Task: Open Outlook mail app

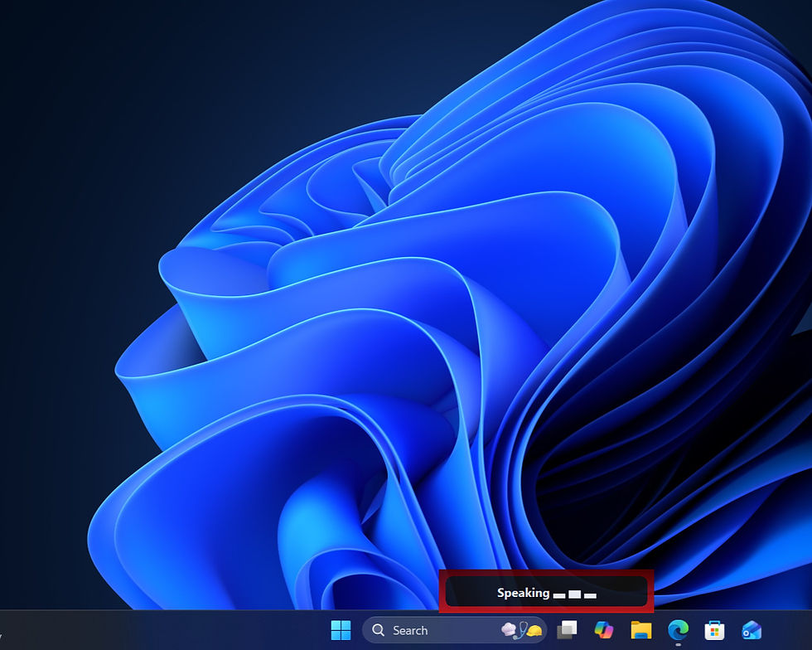Action: tap(752, 630)
